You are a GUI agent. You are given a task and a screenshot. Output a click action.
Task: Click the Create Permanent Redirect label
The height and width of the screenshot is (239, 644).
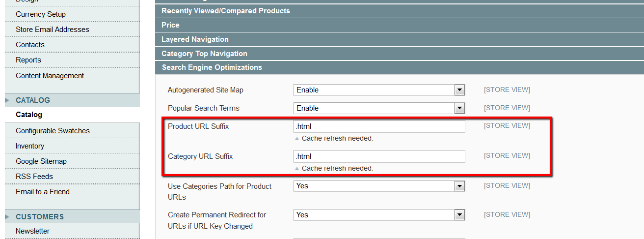click(x=217, y=220)
